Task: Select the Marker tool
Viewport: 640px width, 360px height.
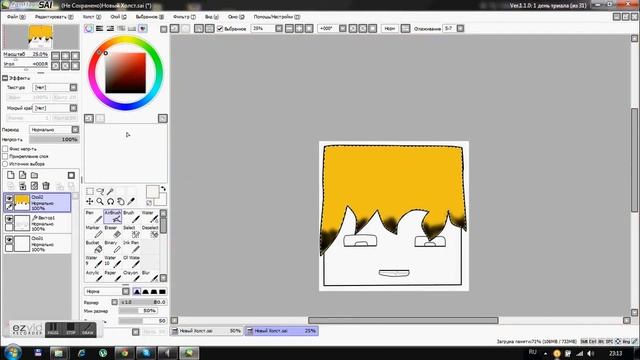Action: tap(94, 231)
